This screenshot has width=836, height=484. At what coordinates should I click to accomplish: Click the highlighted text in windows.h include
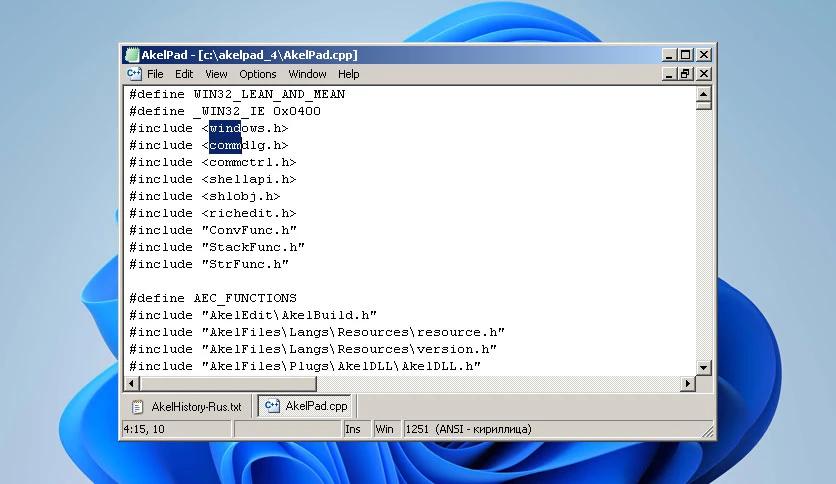(x=226, y=128)
